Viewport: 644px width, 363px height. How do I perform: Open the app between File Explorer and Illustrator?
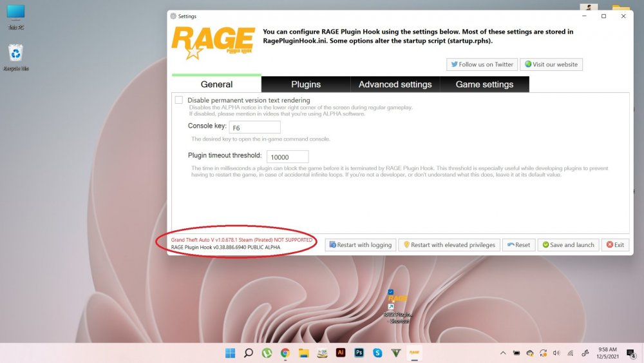point(322,353)
